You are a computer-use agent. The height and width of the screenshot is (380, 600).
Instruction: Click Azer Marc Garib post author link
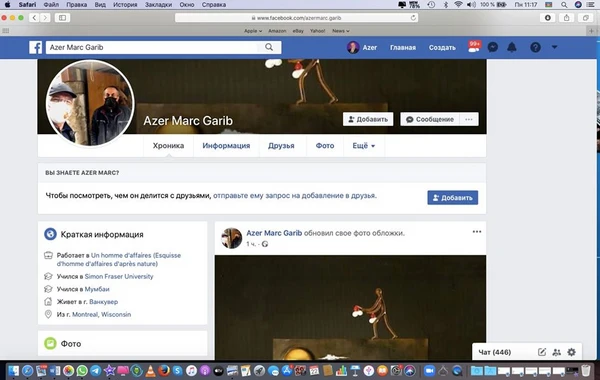(x=274, y=233)
